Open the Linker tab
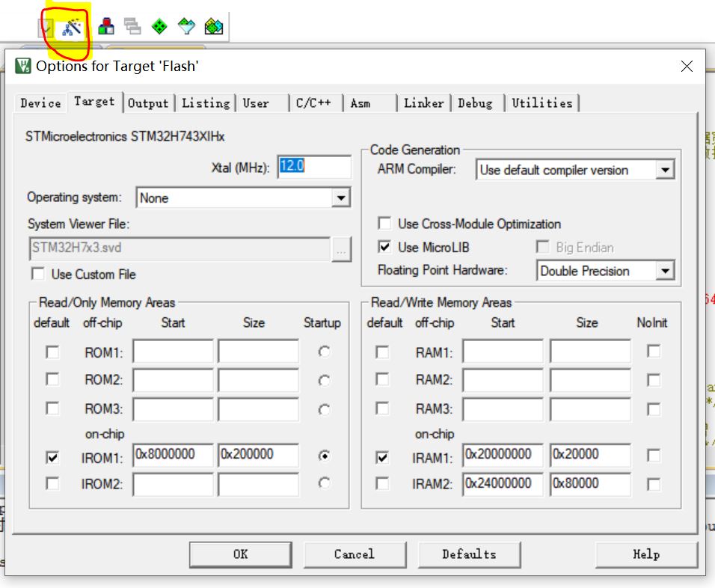 423,103
